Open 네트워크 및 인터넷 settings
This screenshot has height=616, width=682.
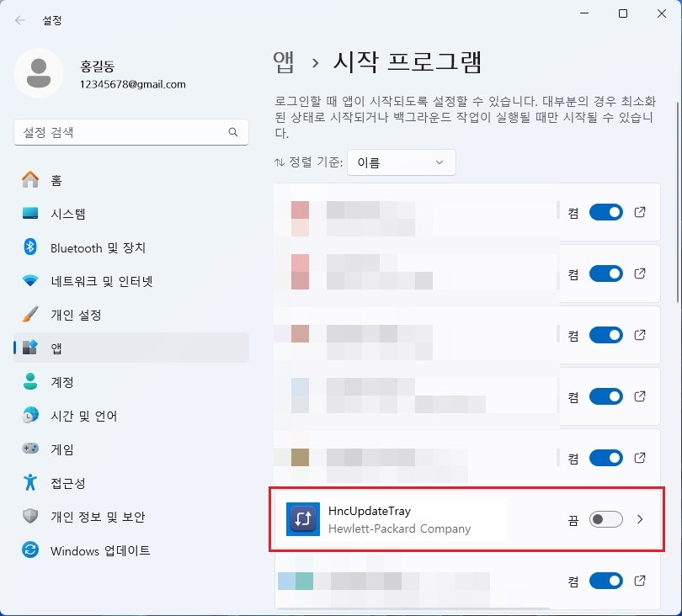(30, 281)
